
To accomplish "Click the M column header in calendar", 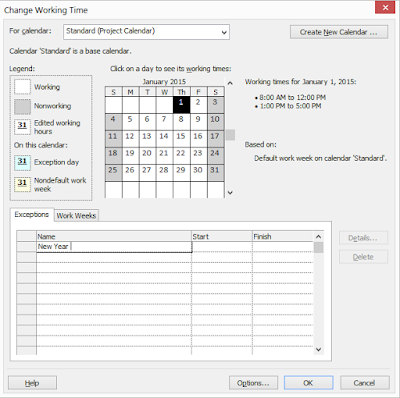I will pos(130,92).
